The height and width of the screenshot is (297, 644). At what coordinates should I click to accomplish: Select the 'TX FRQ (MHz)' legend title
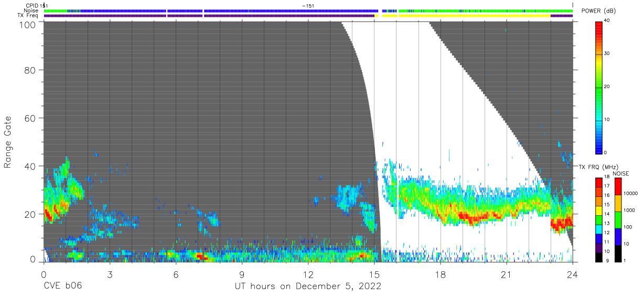(598, 167)
